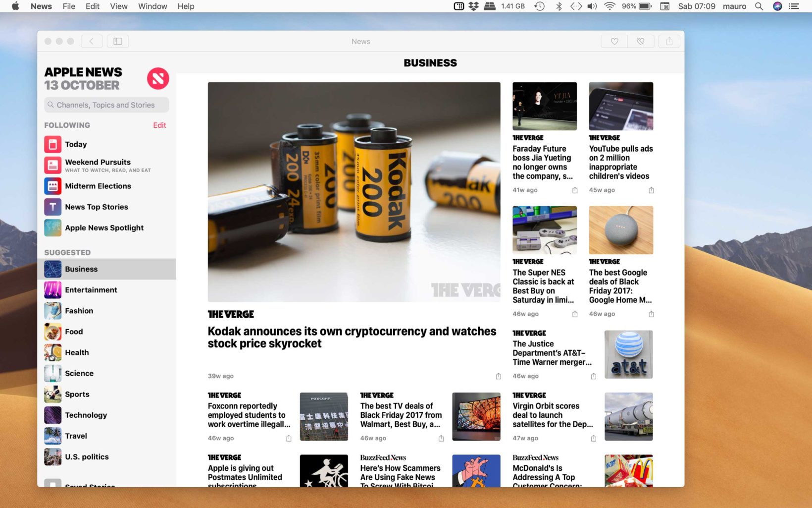The image size is (812, 508).
Task: Open Spotlight search in the menu bar
Action: pos(759,6)
